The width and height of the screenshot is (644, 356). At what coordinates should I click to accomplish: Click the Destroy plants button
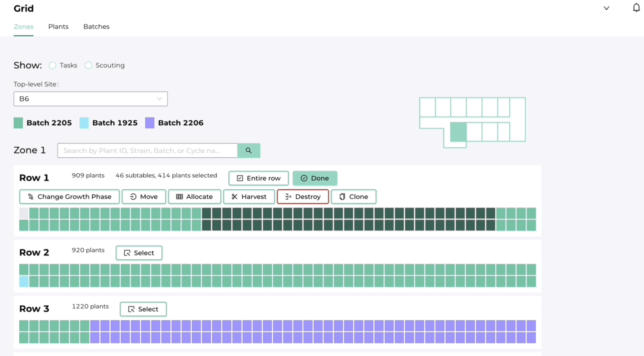click(303, 197)
